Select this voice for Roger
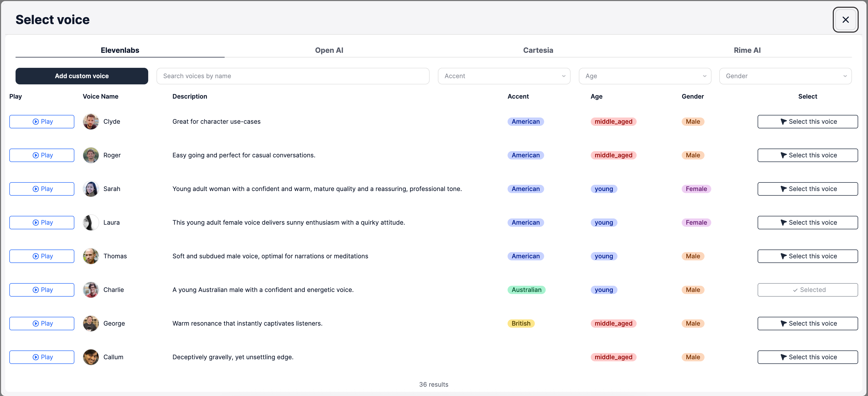This screenshot has width=868, height=396. pos(808,155)
